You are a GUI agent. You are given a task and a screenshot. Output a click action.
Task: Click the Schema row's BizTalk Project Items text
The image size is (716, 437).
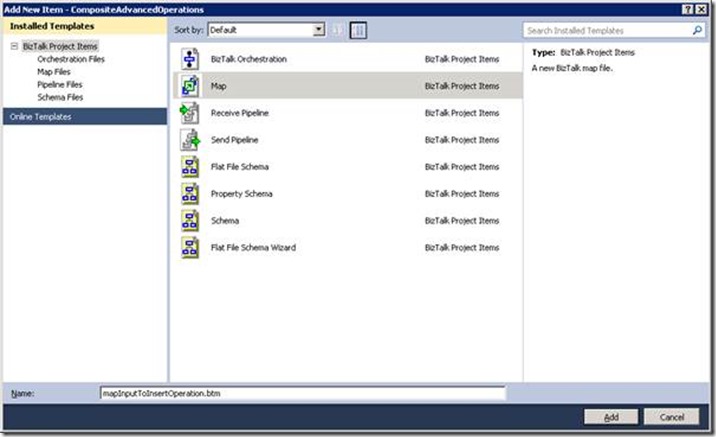point(462,221)
